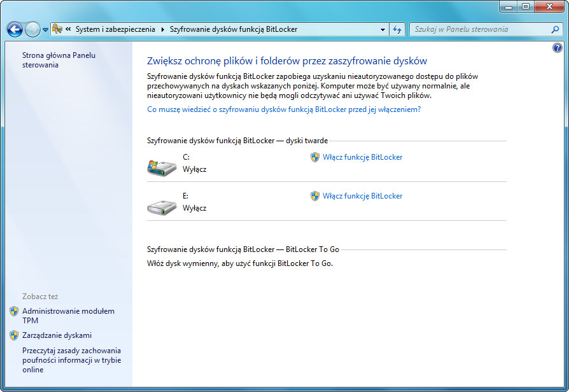Viewport: 569px width, 392px height.
Task: Click the blue Back arrow button
Action: 15,29
